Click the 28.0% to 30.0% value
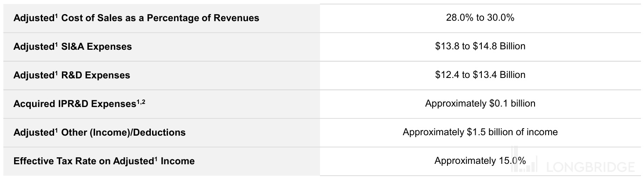Screen dimensions: 644x181 [480, 18]
